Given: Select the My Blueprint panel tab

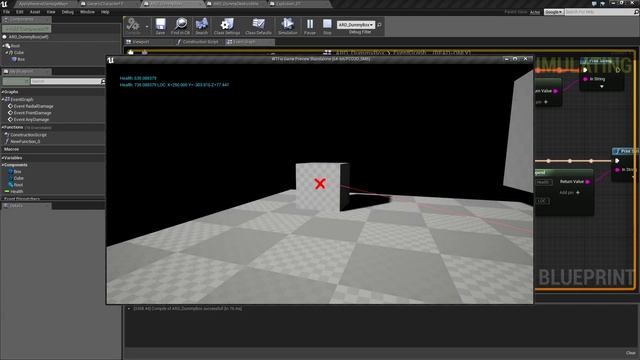Looking at the screenshot, I should click(x=26, y=72).
